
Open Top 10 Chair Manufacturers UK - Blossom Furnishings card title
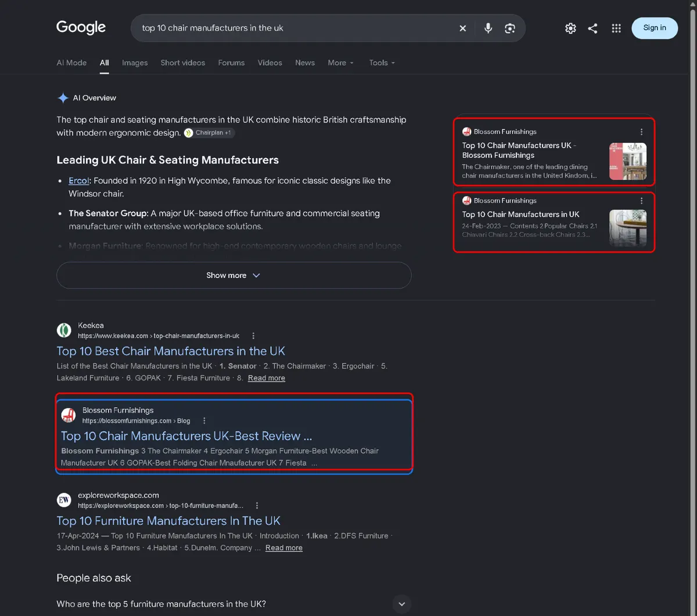pyautogui.click(x=519, y=150)
